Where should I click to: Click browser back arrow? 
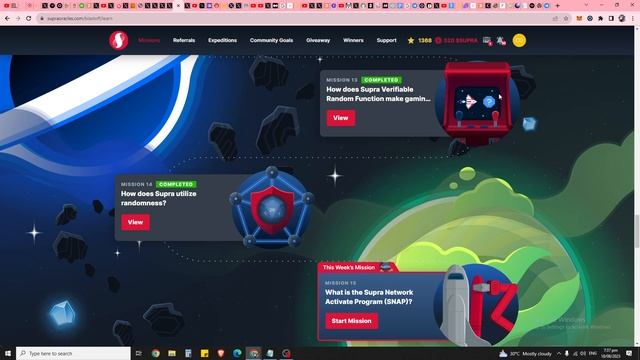7,18
